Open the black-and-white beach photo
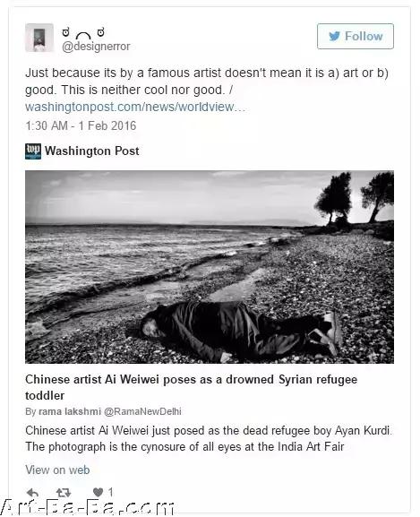This screenshot has width=420, height=517. pos(210,267)
